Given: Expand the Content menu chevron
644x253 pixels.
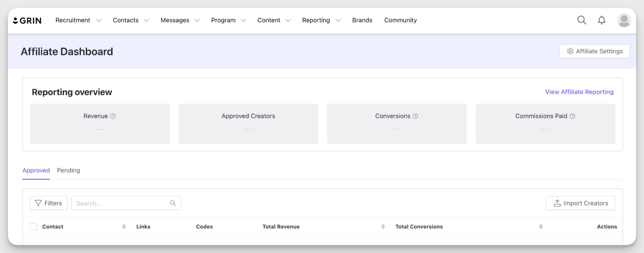Looking at the screenshot, I should click(x=288, y=20).
